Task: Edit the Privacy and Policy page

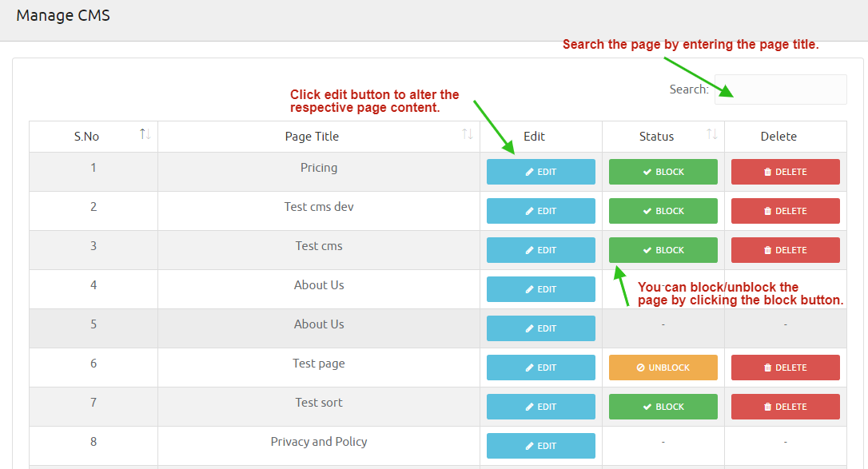Action: [x=540, y=446]
